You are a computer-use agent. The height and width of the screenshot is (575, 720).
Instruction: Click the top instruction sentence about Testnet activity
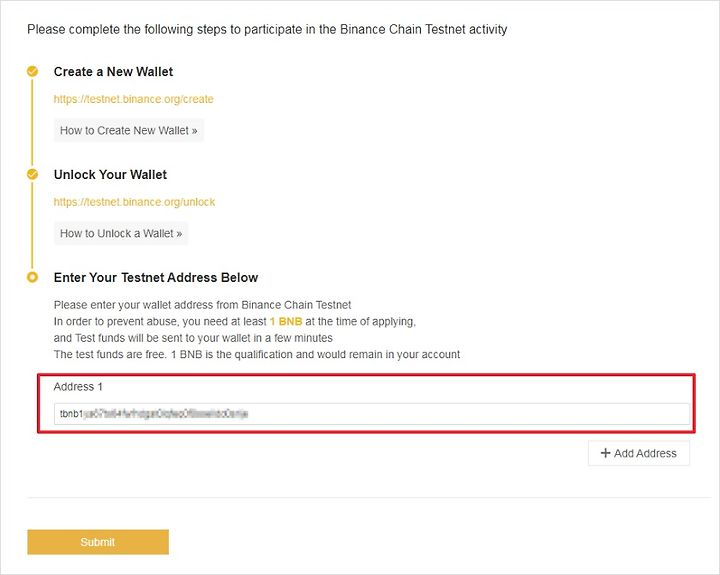click(267, 29)
